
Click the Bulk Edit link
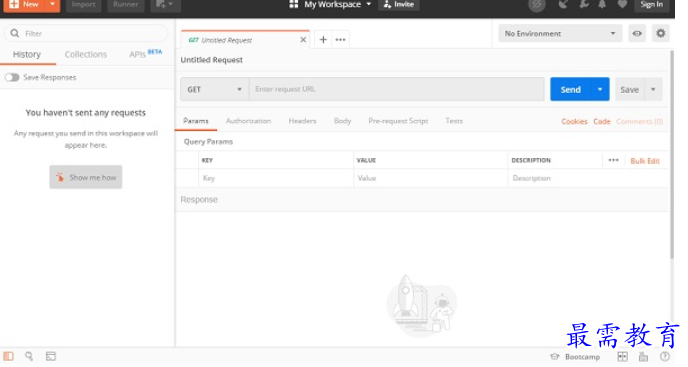645,161
